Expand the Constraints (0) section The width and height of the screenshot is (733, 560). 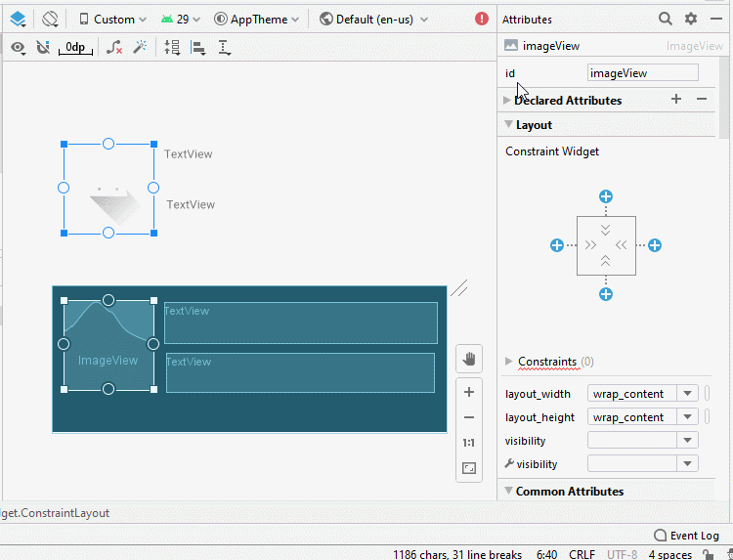point(508,362)
